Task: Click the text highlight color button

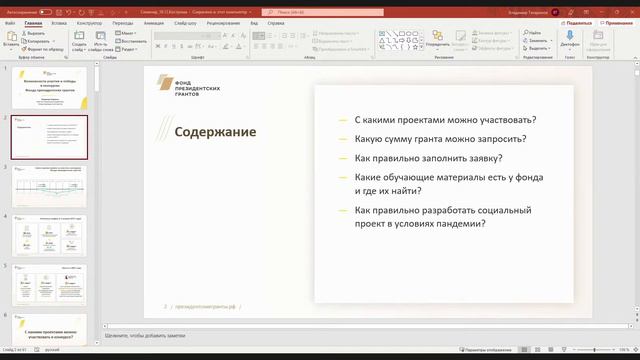Action: pyautogui.click(x=226, y=47)
